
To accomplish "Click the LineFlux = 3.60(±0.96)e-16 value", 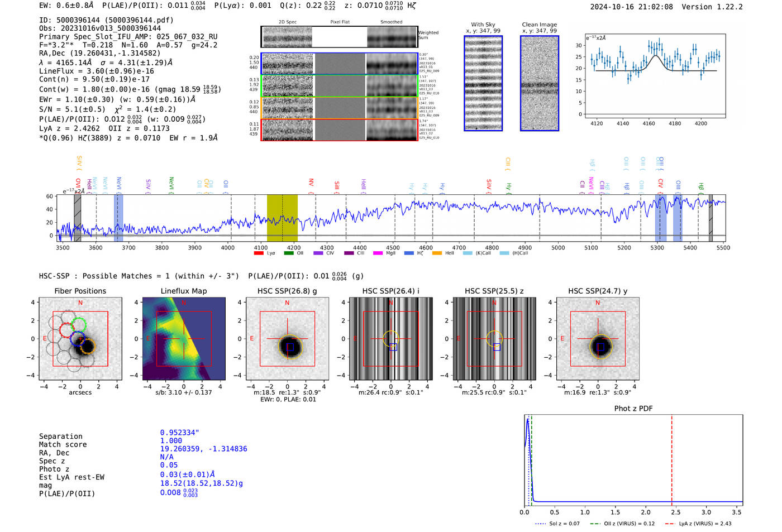I will (97, 71).
